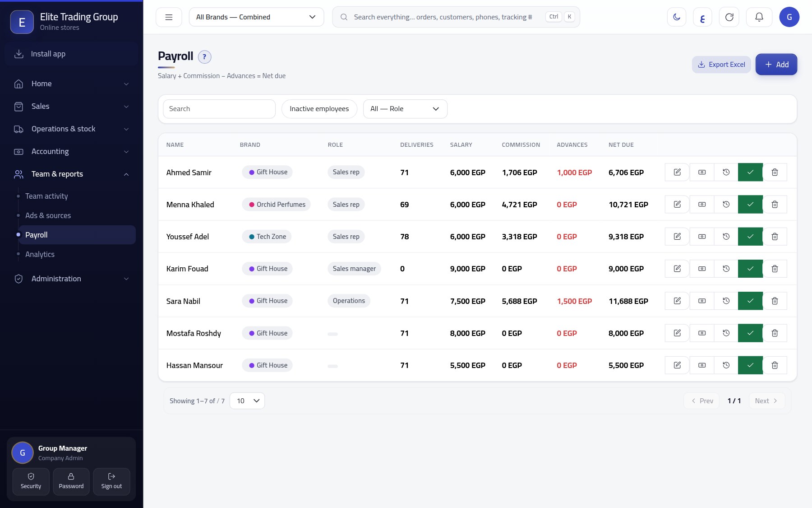Switch to dark mode moon icon

click(677, 17)
